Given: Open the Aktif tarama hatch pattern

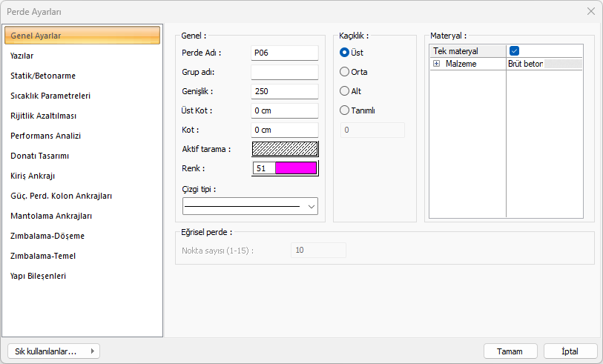Looking at the screenshot, I should [285, 148].
